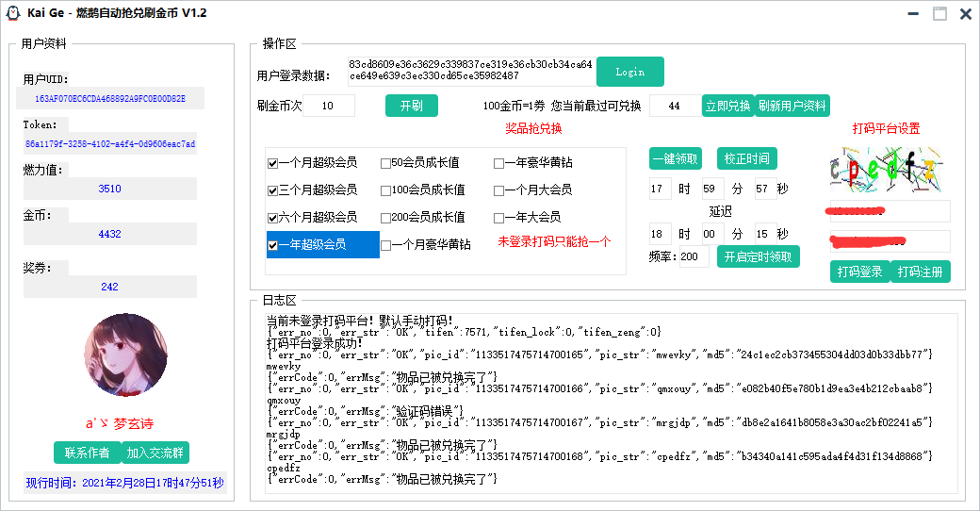Click the penguin app icon in title bar

click(13, 13)
